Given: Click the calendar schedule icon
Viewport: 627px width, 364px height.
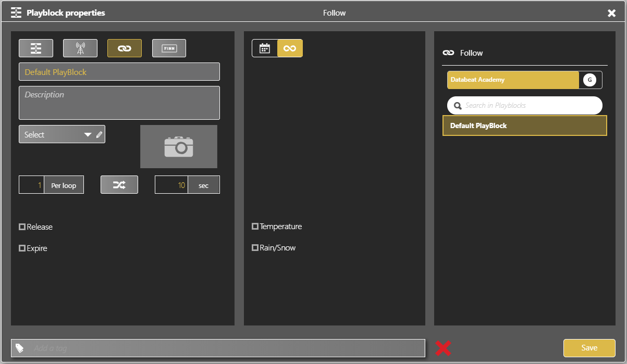Looking at the screenshot, I should click(x=265, y=48).
